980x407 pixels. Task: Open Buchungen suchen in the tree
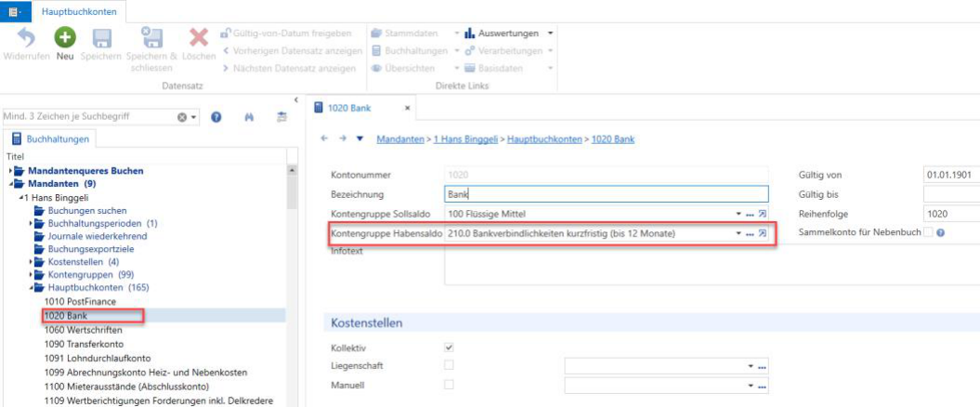(x=87, y=210)
